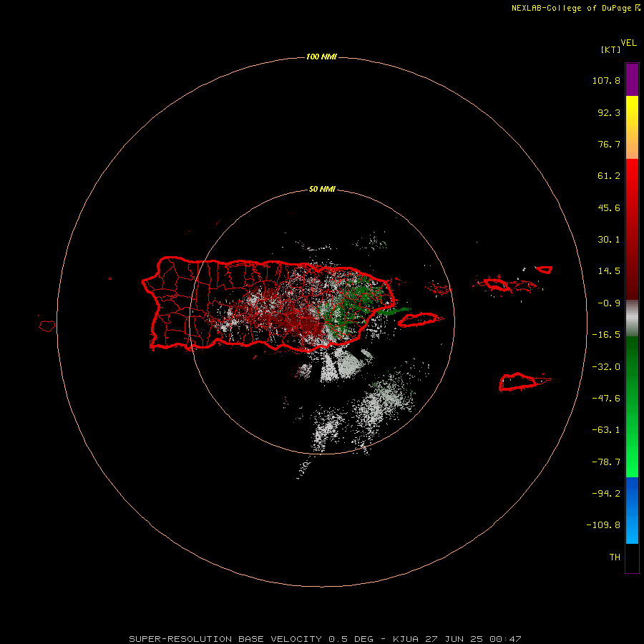The image size is (644, 644).
Task: Click the 50 NMI range ring label
Action: 322,190
